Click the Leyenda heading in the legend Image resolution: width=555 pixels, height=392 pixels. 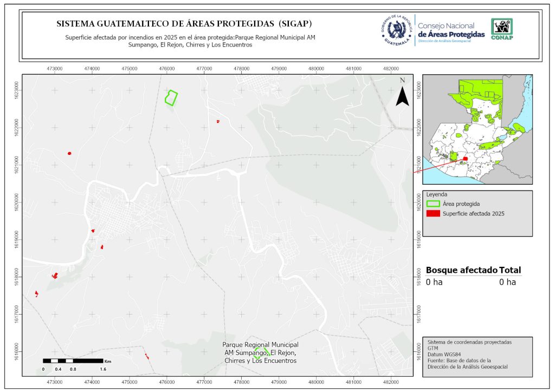tap(437, 194)
